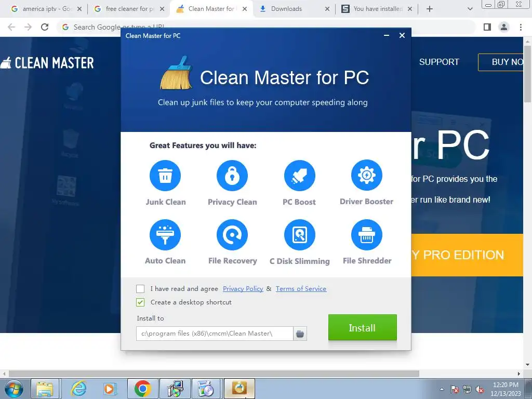This screenshot has height=399, width=532.
Task: Click the broom logo in installer header
Action: pos(176,73)
